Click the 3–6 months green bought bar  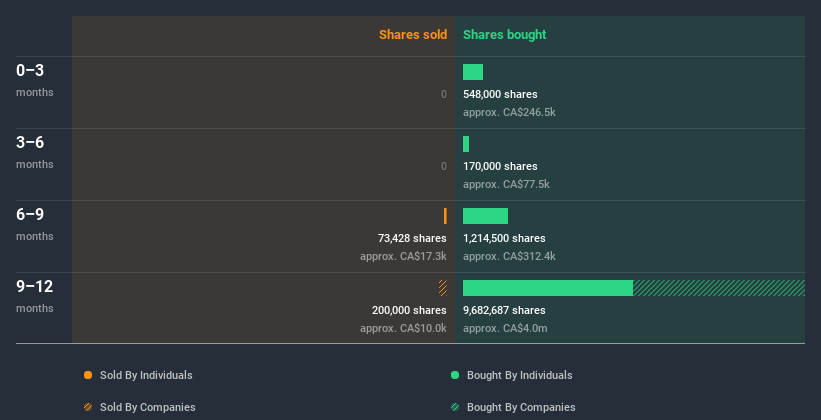pyautogui.click(x=466, y=144)
